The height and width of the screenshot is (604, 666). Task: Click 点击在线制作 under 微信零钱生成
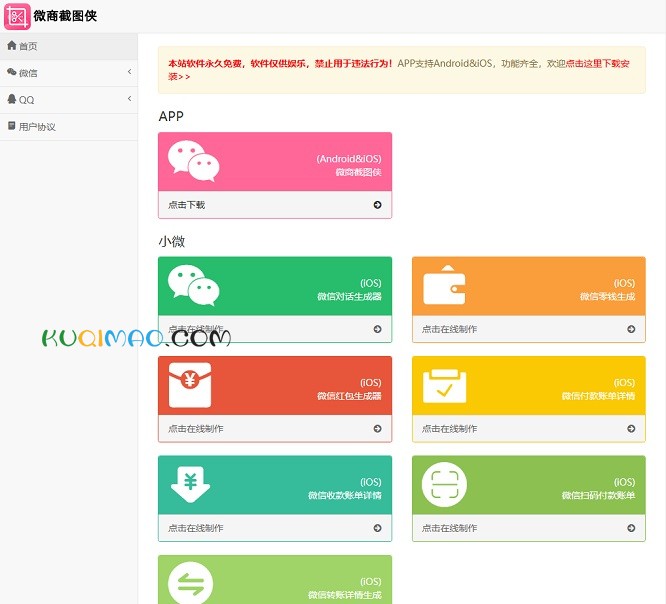449,329
